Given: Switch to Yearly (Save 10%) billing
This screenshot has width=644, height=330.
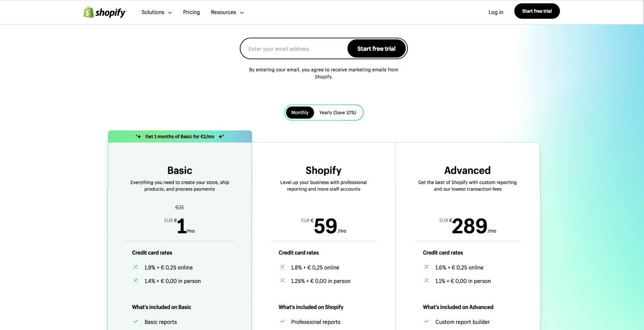Looking at the screenshot, I should [x=338, y=113].
